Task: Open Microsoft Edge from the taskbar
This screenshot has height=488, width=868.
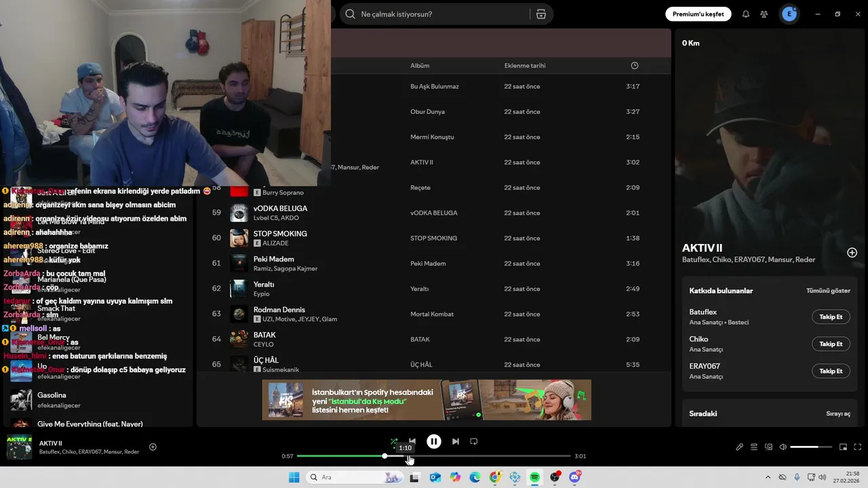Action: pos(475,477)
